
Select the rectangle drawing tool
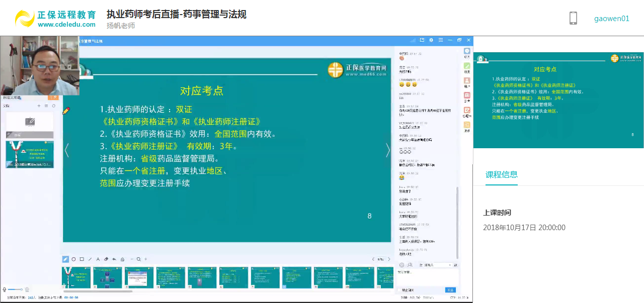coord(82,259)
